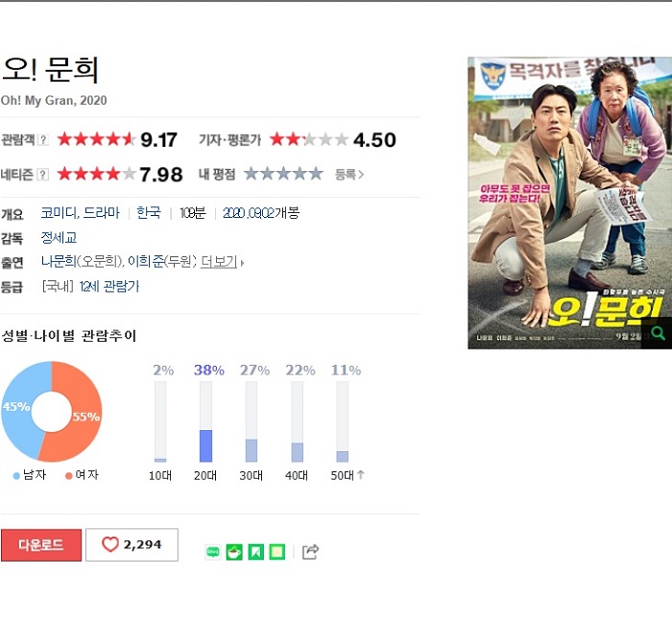Open the 12세 관람가 rating link

click(109, 286)
